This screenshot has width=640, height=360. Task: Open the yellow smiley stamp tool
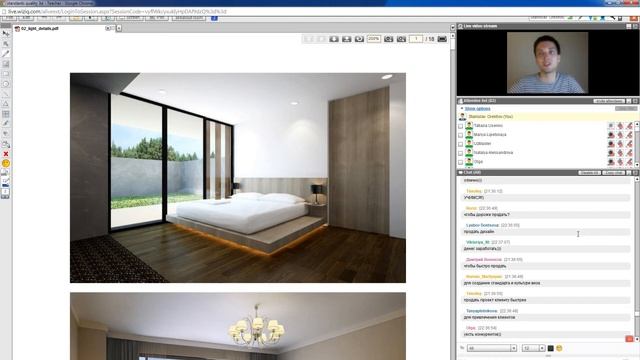(x=6, y=163)
